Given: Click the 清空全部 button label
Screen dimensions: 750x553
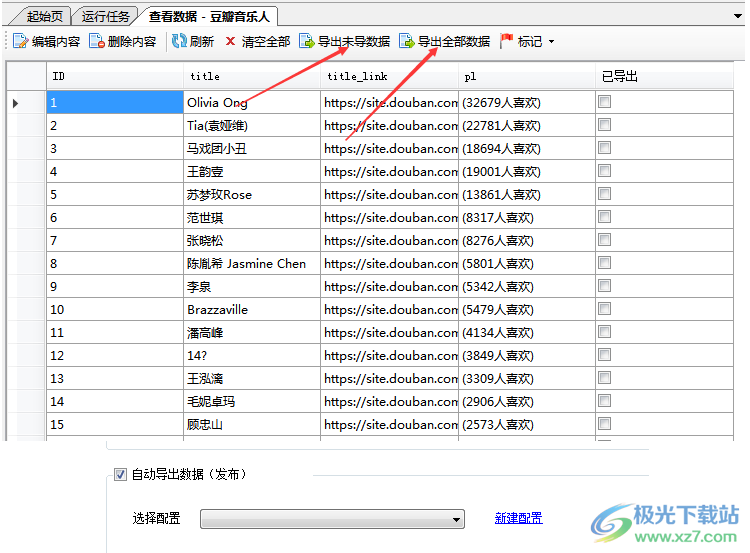Looking at the screenshot, I should 266,42.
